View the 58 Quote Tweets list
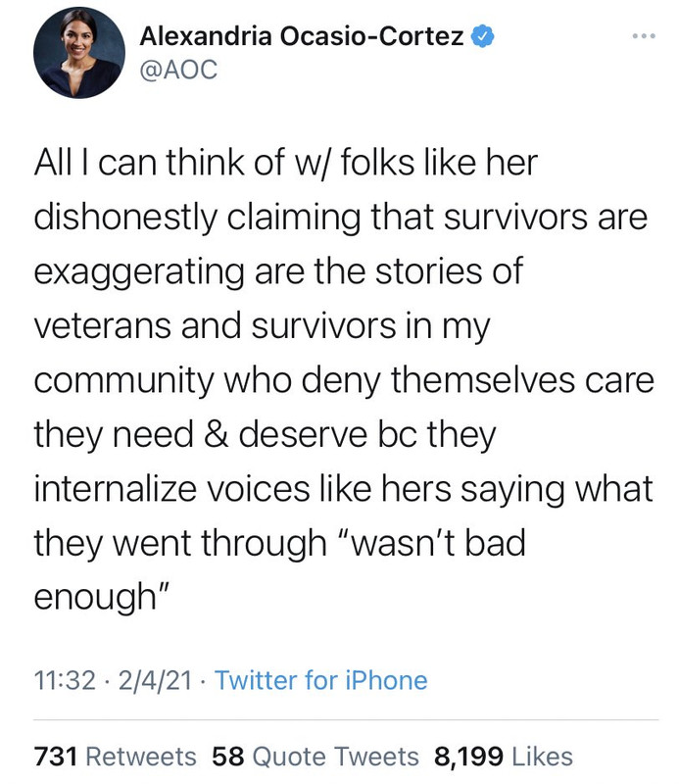This screenshot has width=679, height=784. (315, 756)
